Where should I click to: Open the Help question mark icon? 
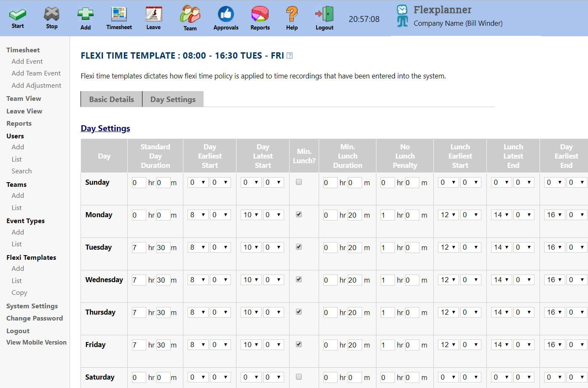(292, 14)
